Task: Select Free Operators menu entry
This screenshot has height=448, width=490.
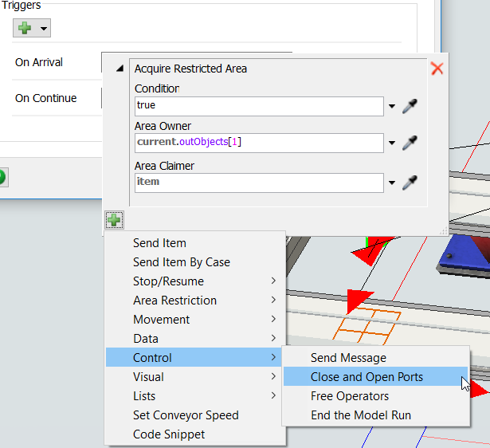Action: 350,396
